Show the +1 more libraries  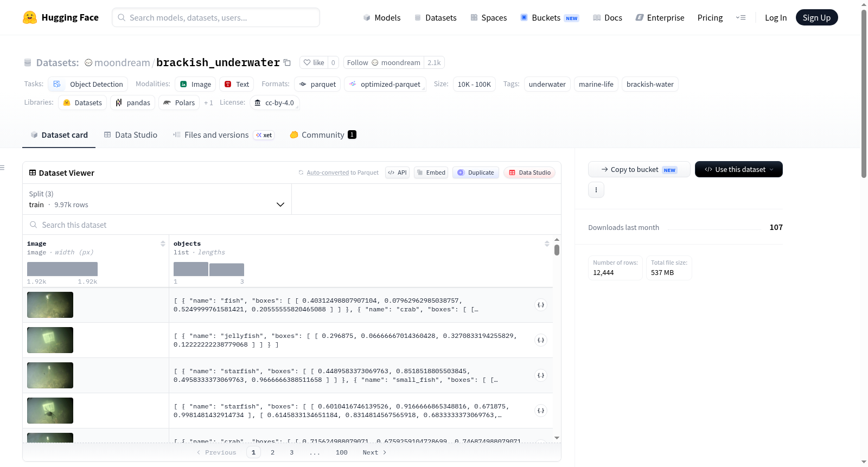pos(208,103)
